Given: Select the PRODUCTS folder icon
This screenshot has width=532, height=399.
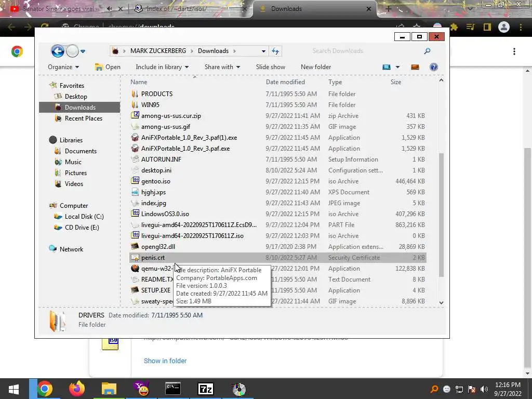Looking at the screenshot, I should [x=135, y=94].
